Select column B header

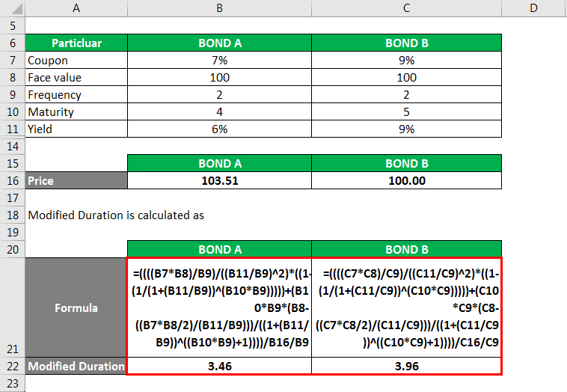219,8
